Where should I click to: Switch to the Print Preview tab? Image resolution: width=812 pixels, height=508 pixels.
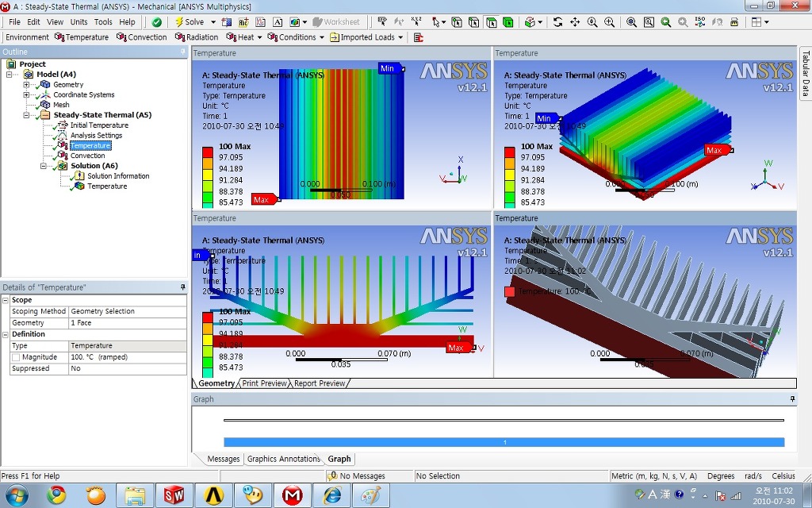point(264,383)
